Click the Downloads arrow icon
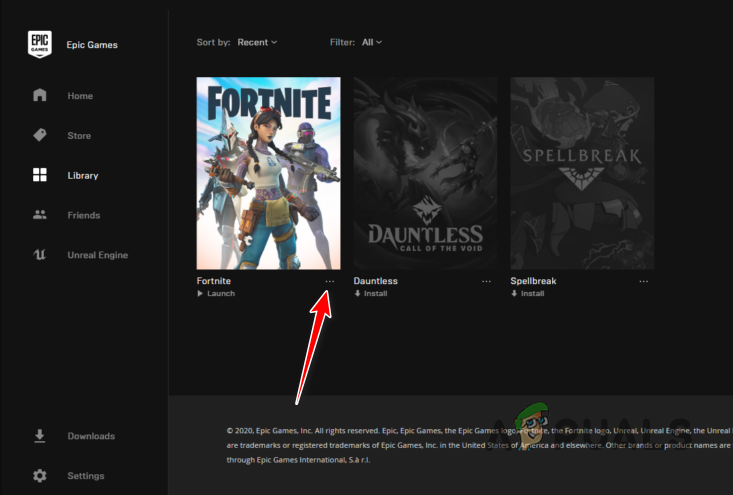Image resolution: width=733 pixels, height=495 pixels. coord(40,436)
